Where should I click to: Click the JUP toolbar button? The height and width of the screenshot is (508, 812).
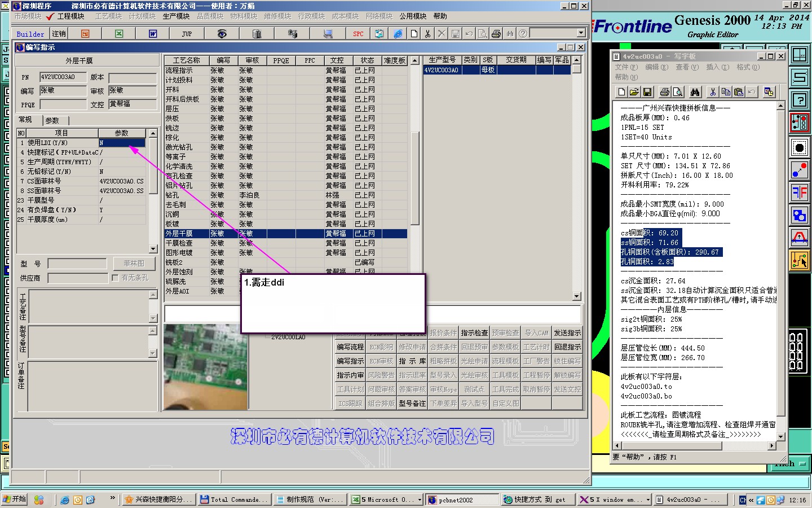(187, 34)
